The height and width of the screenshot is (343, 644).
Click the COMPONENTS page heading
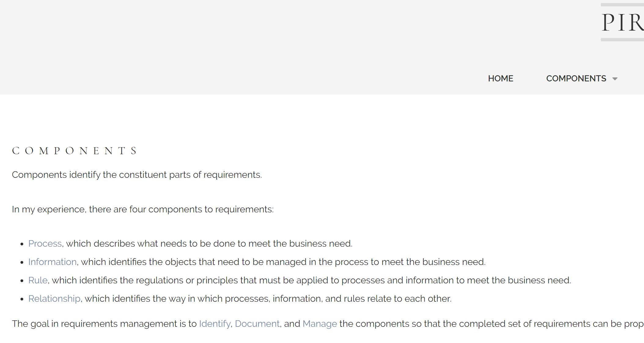(75, 151)
